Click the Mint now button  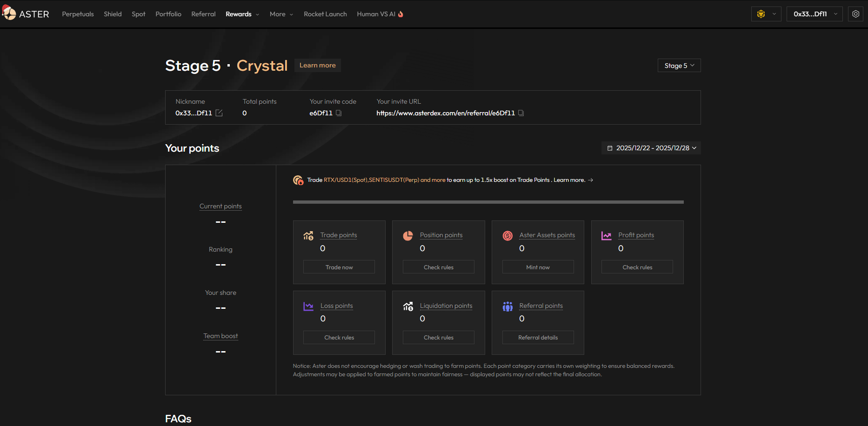tap(538, 267)
